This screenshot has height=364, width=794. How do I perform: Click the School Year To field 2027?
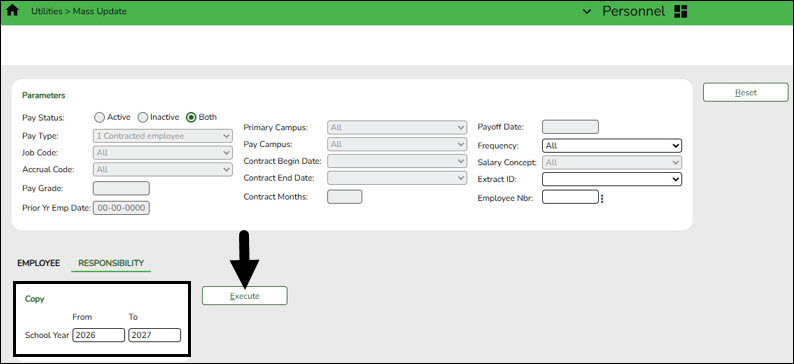[x=154, y=335]
